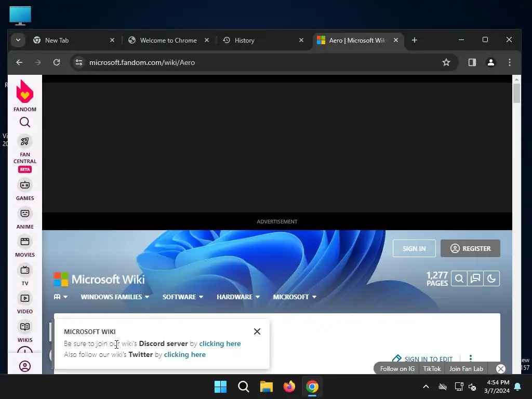Screen dimensions: 532x399
Task: Click the taskbar clock and date
Action: pyautogui.click(x=497, y=387)
